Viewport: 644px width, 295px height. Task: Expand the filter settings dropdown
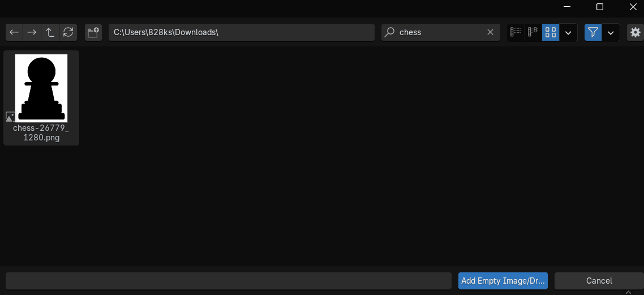(x=611, y=32)
